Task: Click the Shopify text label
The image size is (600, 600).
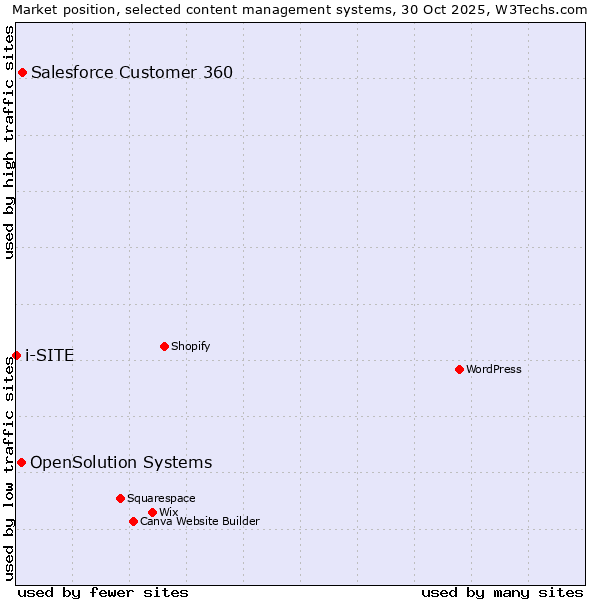Action: [190, 346]
